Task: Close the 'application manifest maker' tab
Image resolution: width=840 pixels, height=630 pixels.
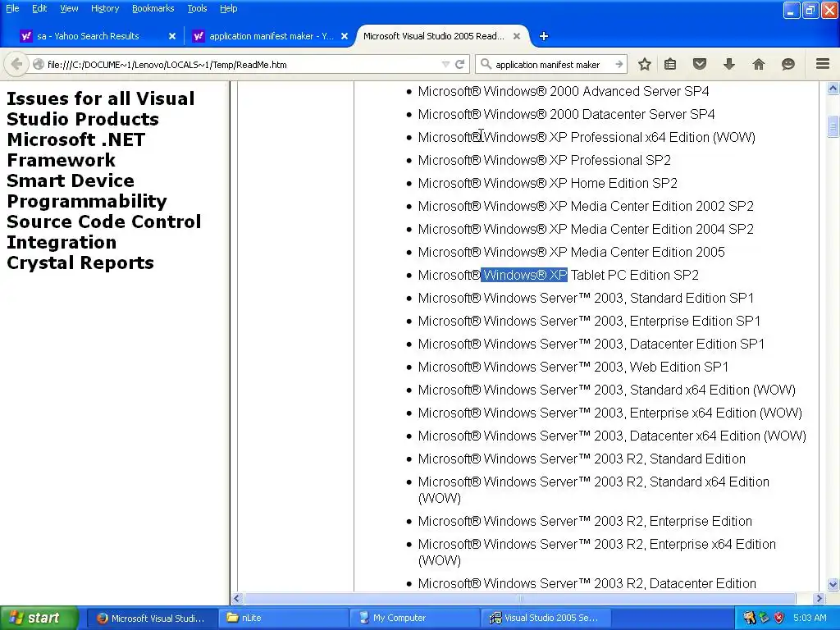Action: point(345,36)
